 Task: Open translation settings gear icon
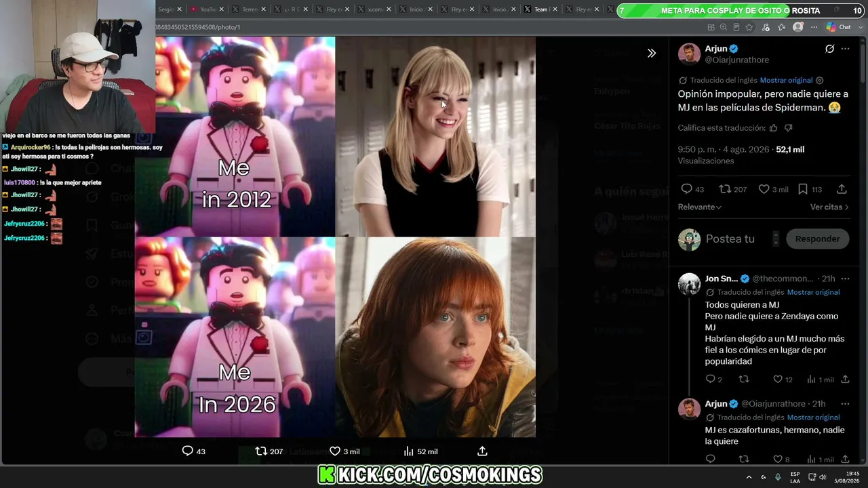[x=820, y=80]
